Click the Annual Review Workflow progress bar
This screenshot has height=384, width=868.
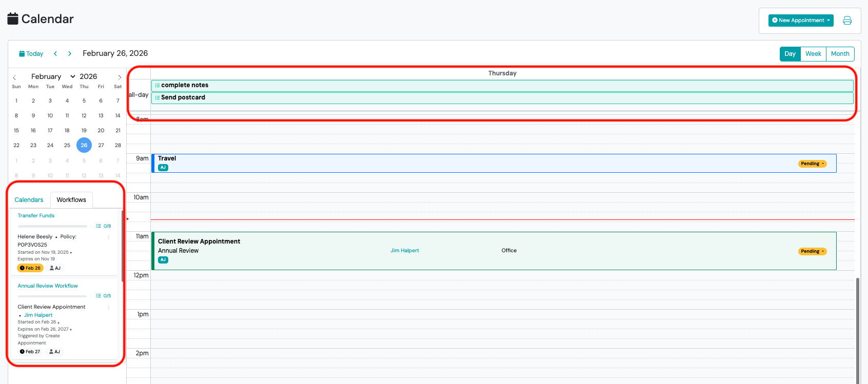(52, 296)
